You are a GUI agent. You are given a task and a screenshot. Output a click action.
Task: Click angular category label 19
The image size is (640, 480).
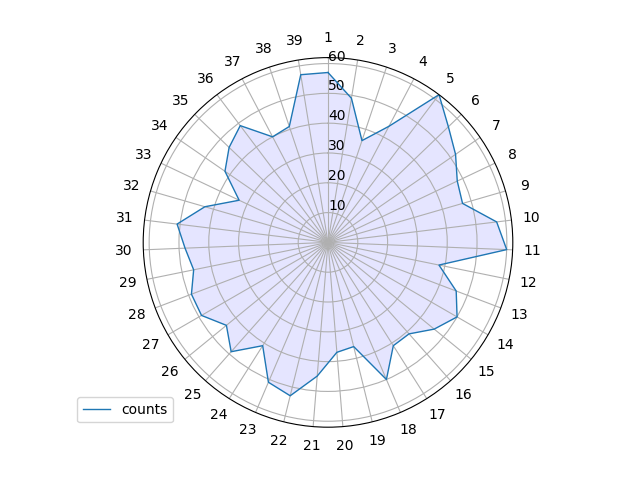378,440
